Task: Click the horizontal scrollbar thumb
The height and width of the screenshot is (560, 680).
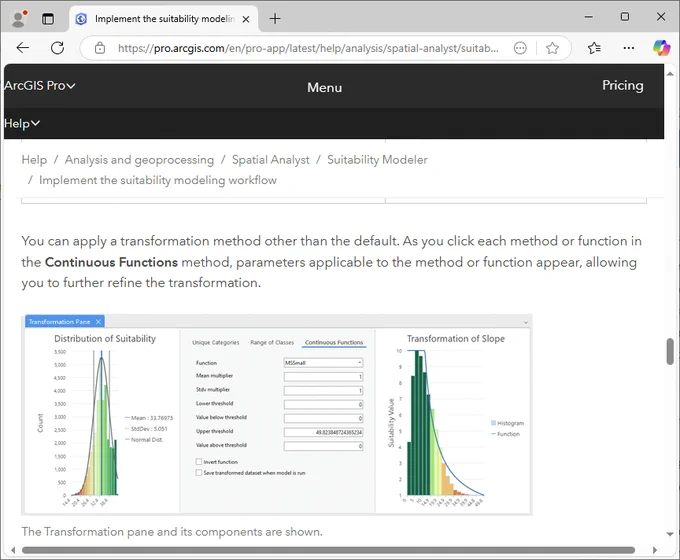Action: [x=328, y=550]
